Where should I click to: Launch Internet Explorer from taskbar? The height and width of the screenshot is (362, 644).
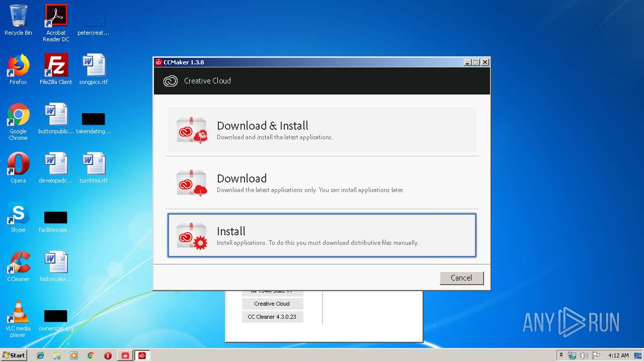tap(40, 355)
